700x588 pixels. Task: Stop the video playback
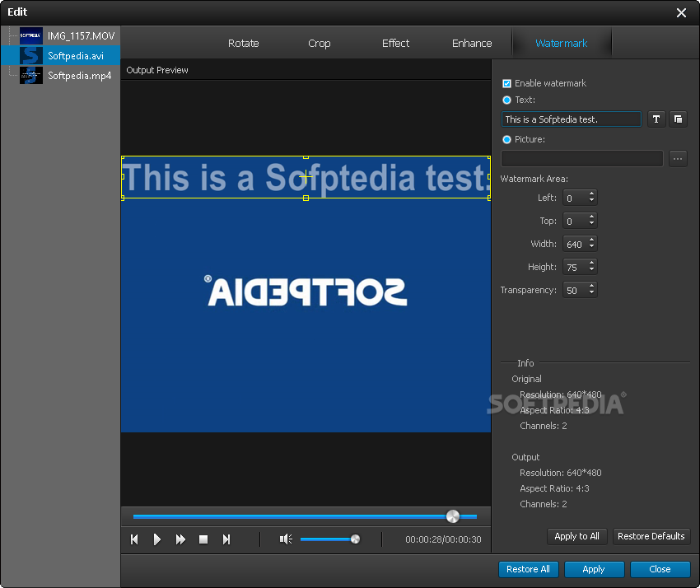point(203,539)
